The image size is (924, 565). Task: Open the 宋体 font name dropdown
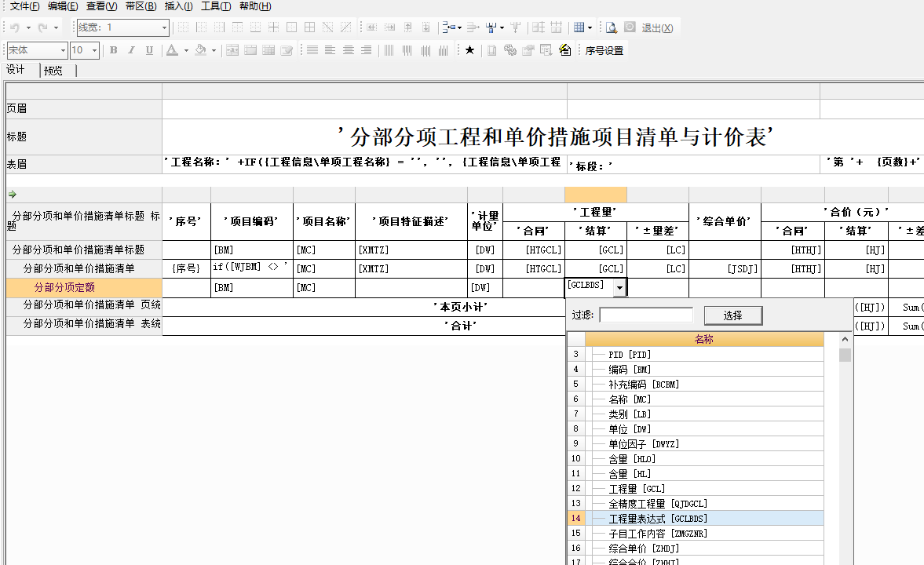63,51
